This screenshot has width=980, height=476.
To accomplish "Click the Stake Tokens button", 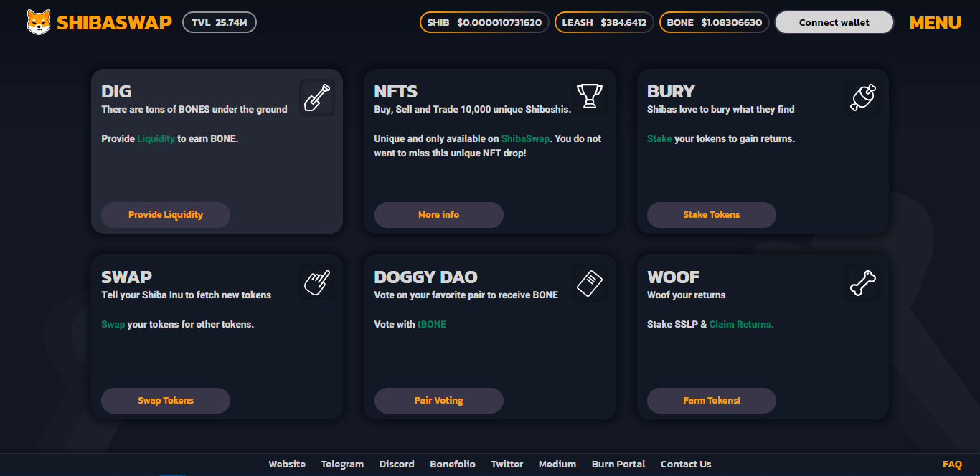I will 712,215.
